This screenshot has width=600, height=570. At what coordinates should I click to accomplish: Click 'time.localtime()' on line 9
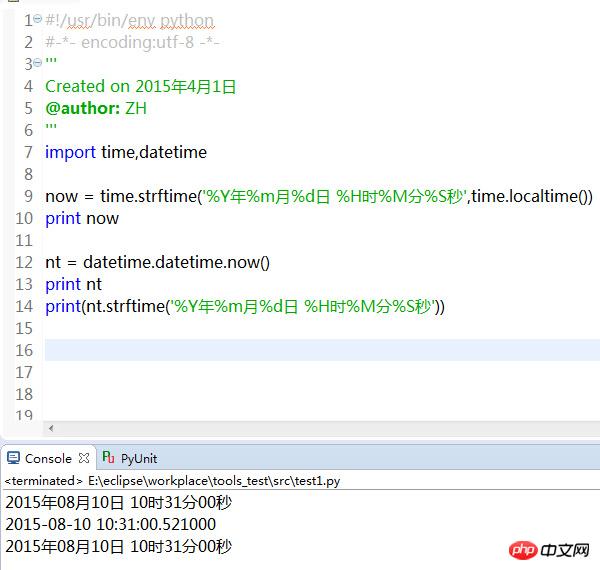532,196
